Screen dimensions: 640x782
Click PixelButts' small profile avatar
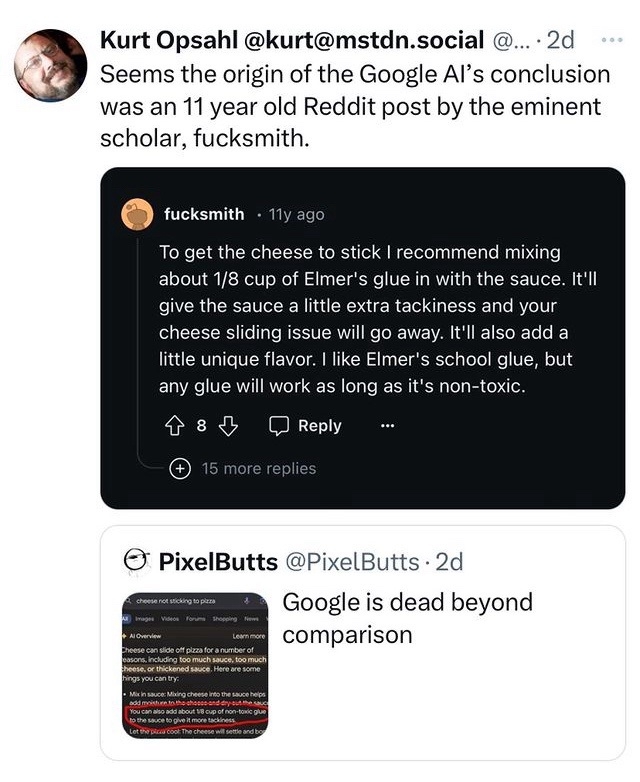click(x=136, y=561)
